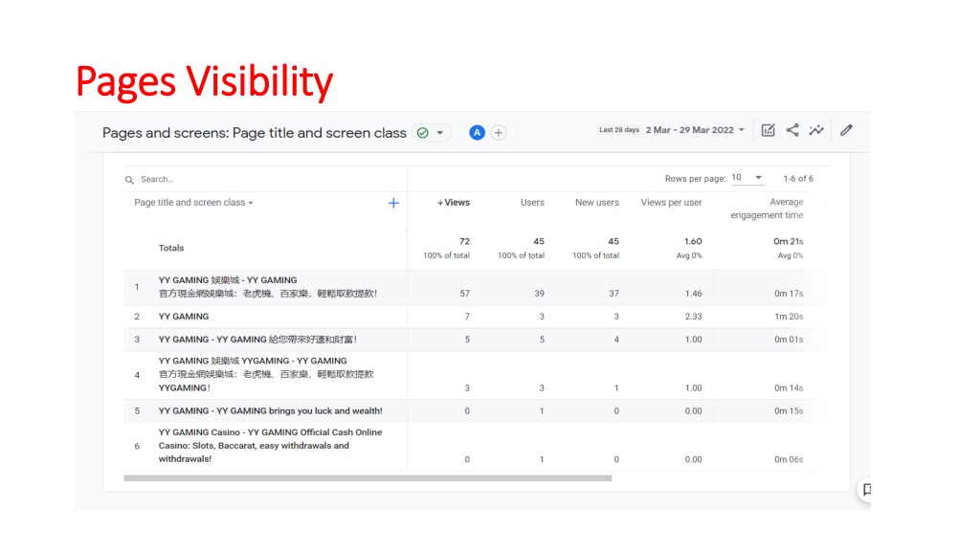Click engagement time 1m 20s

tap(789, 317)
